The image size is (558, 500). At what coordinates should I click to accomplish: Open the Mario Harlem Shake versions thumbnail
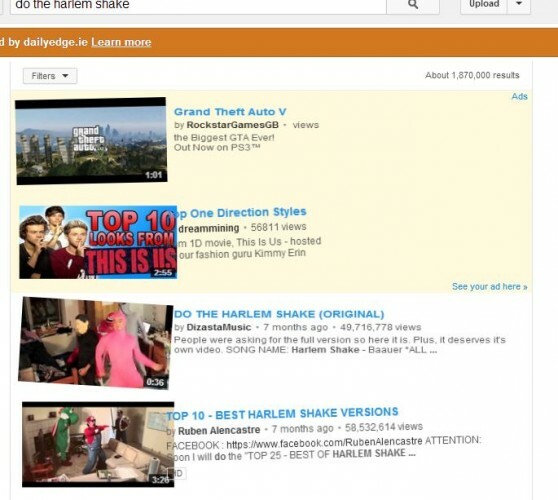pyautogui.click(x=98, y=444)
